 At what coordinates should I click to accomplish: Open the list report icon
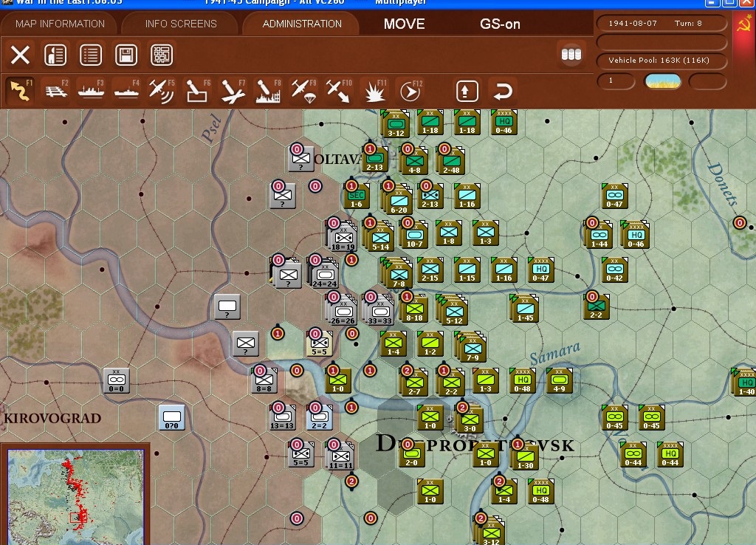pos(91,55)
